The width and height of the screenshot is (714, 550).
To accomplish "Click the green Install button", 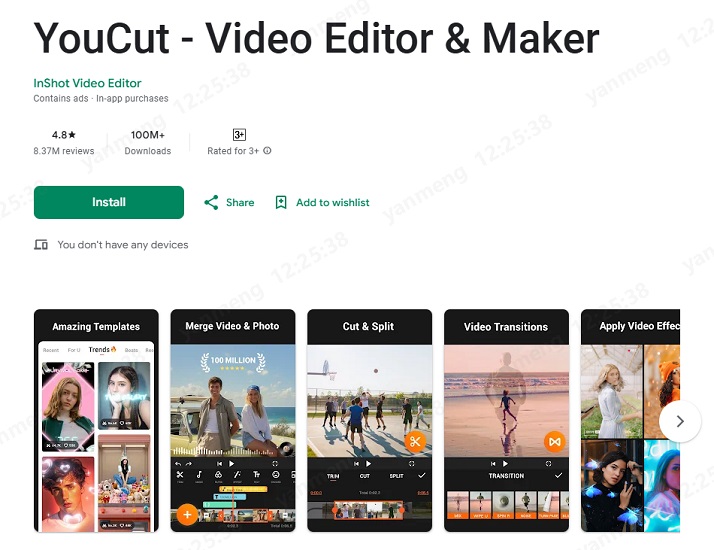I will pos(109,202).
